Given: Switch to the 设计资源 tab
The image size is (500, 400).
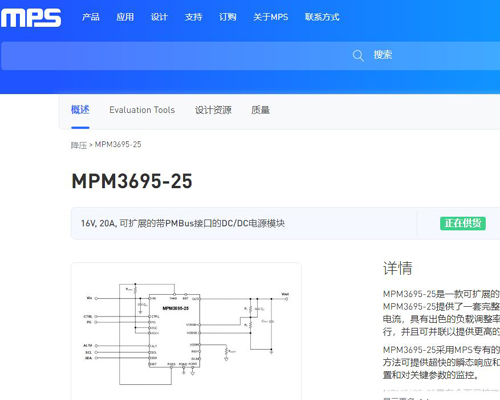Looking at the screenshot, I should click(x=213, y=110).
